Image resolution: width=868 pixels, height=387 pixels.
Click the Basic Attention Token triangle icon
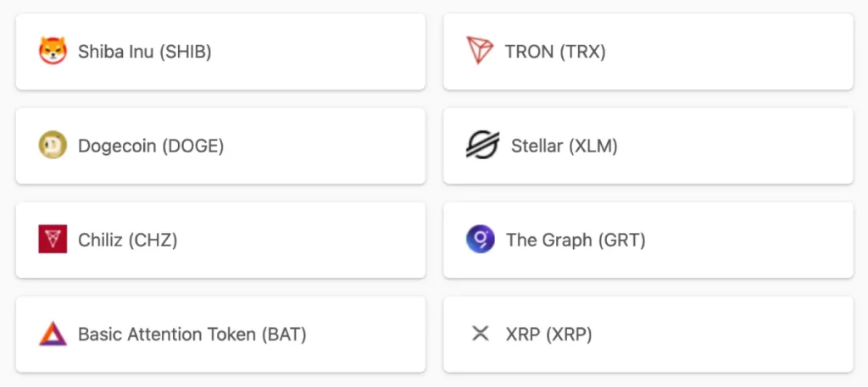[x=53, y=334]
